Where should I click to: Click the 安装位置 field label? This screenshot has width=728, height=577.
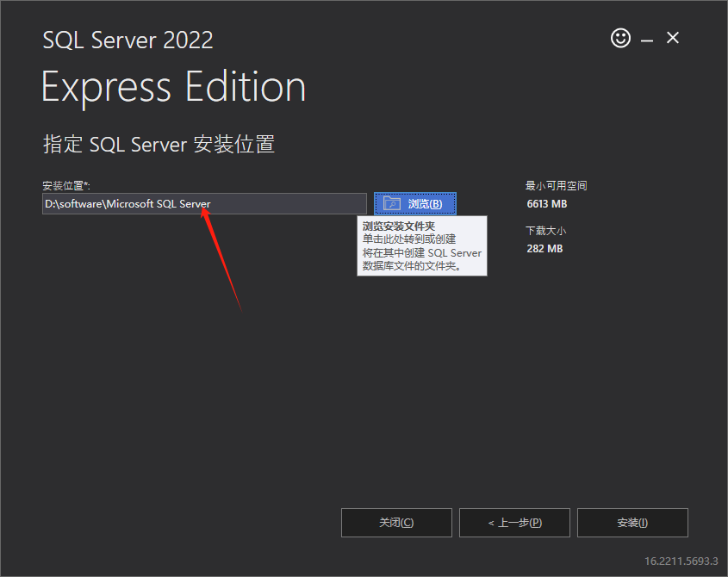coord(66,186)
